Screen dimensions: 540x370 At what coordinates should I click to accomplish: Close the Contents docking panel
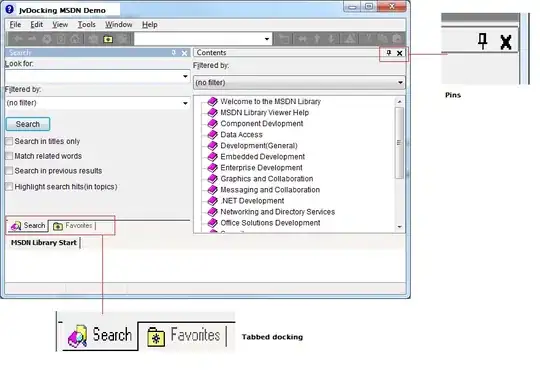(399, 53)
